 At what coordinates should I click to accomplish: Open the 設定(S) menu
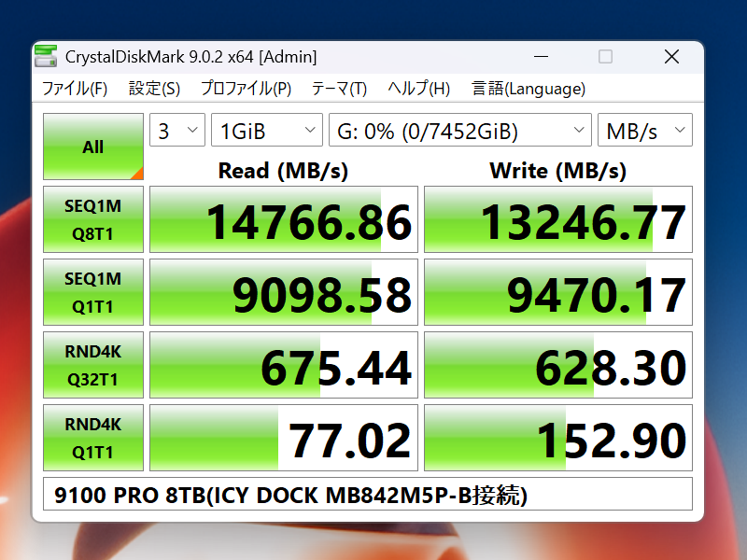(153, 89)
